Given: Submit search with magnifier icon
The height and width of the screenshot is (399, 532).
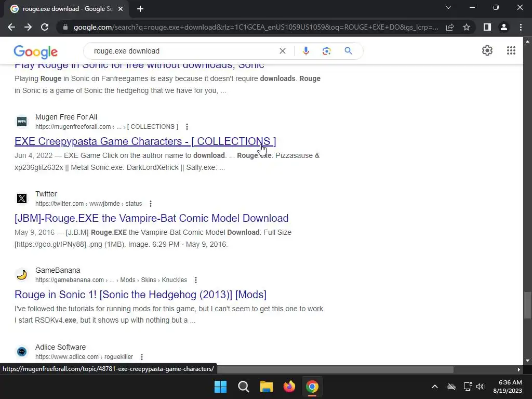Looking at the screenshot, I should click(348, 51).
